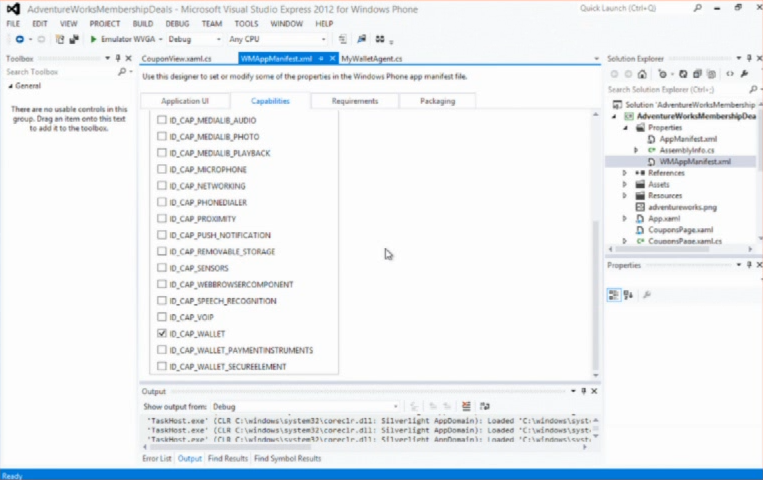Click the toolbar window layout icon
763x480 pixels.
tap(380, 39)
